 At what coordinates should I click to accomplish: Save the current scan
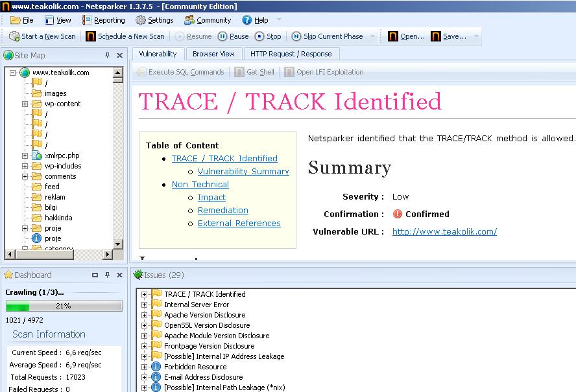coord(448,36)
